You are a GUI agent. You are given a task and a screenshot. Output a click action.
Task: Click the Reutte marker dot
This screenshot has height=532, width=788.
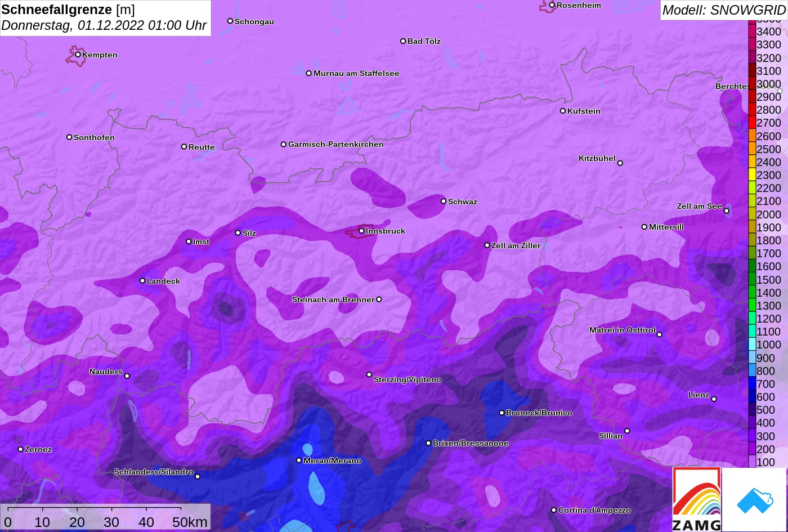point(184,146)
